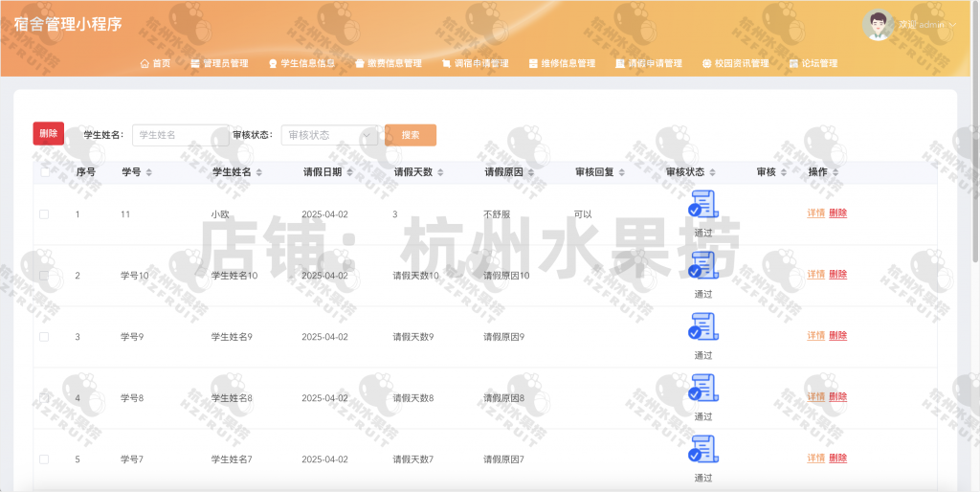The width and height of the screenshot is (980, 492).
Task: Open 学生信息信息 menu
Action: click(x=301, y=63)
